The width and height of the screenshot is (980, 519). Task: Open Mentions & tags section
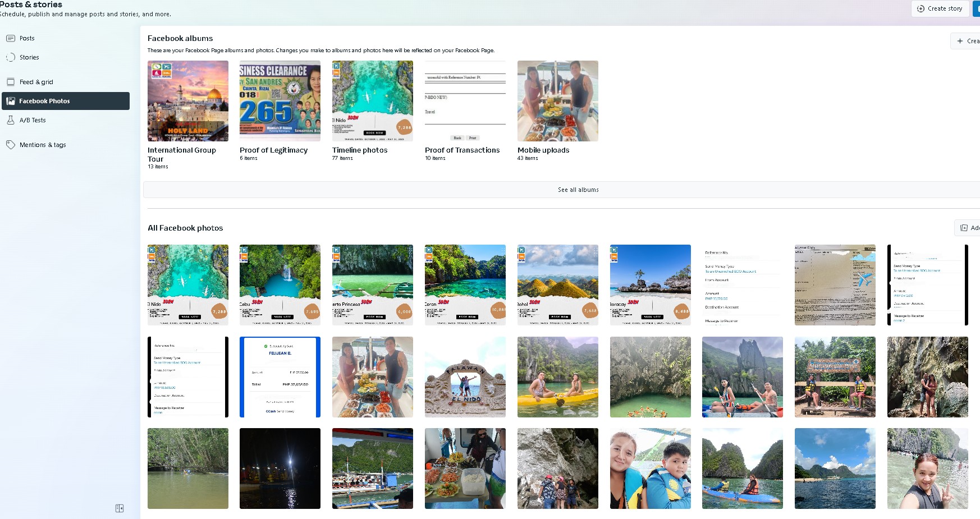click(x=66, y=145)
